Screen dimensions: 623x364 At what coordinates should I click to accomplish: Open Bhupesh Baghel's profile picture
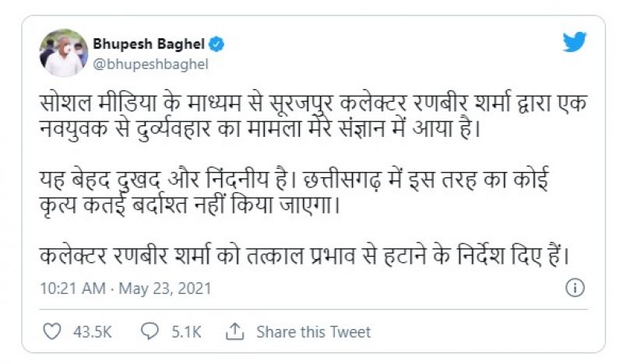click(x=63, y=53)
